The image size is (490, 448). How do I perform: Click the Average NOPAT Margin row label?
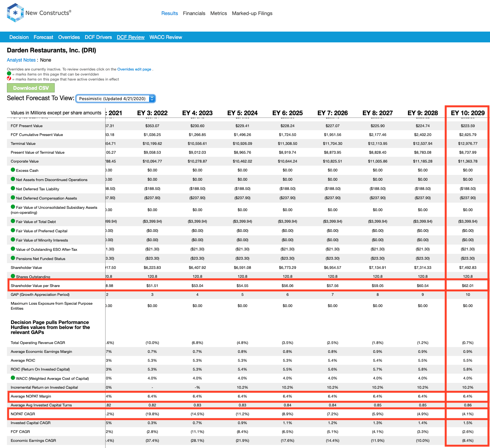tap(31, 396)
